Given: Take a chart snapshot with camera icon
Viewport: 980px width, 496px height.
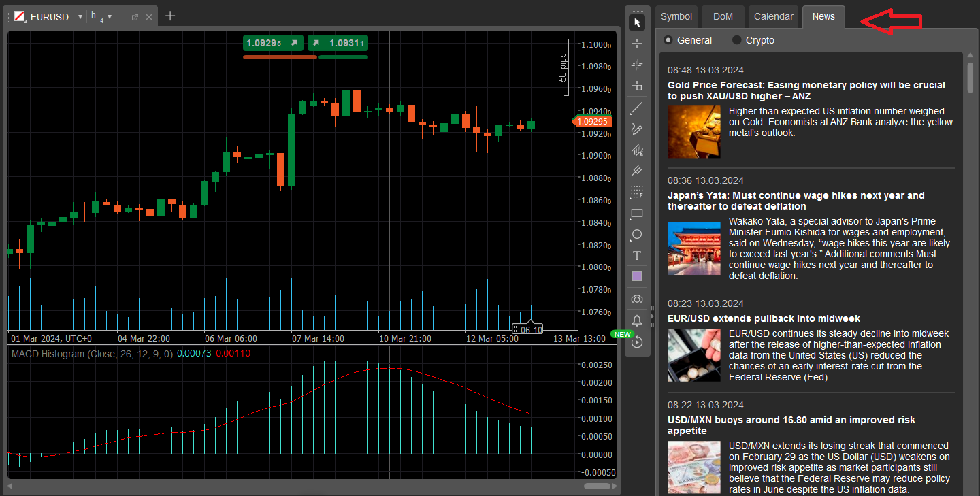Looking at the screenshot, I should [x=637, y=299].
